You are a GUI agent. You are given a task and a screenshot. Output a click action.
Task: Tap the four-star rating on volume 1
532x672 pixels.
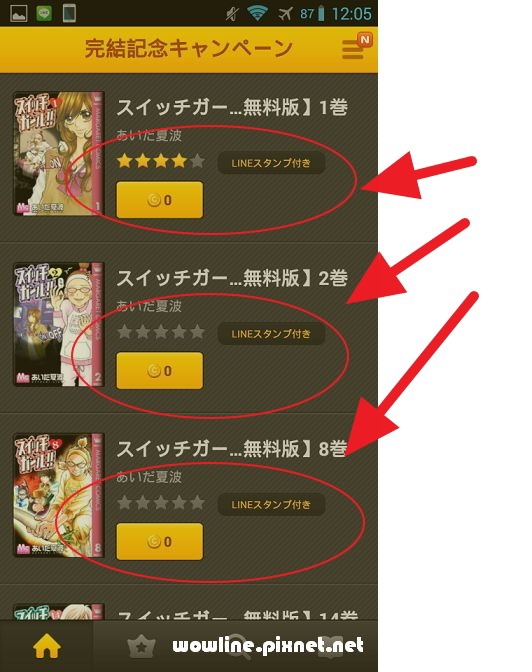point(161,162)
